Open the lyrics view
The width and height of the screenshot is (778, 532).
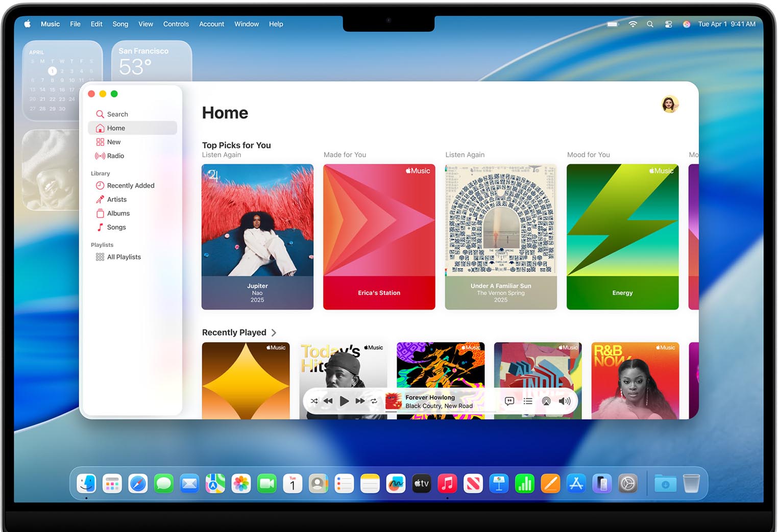pos(509,401)
